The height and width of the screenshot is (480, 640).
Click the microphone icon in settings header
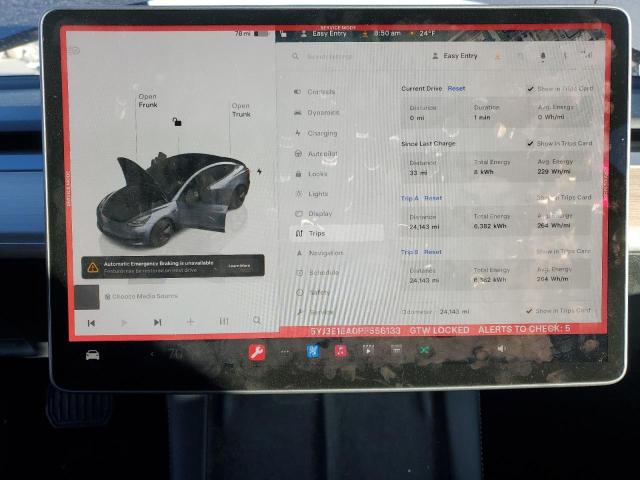point(542,56)
